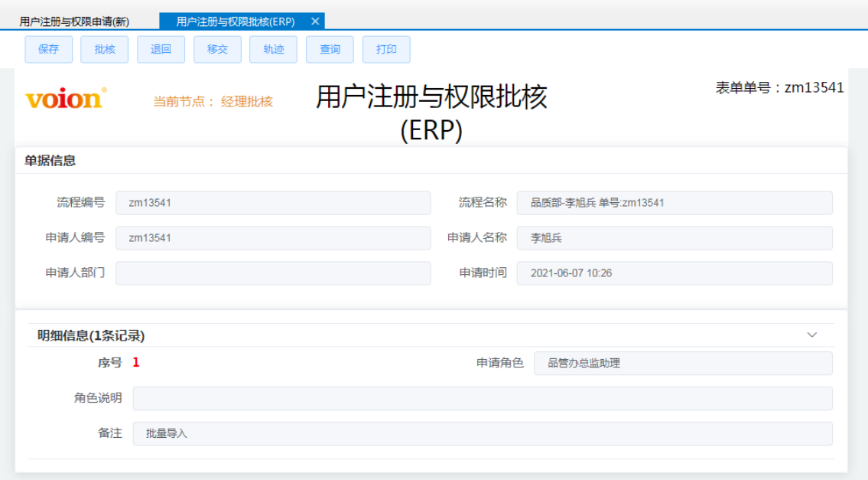Click the empty 角色说明 field
Screen dimensions: 868x480
coord(483,399)
